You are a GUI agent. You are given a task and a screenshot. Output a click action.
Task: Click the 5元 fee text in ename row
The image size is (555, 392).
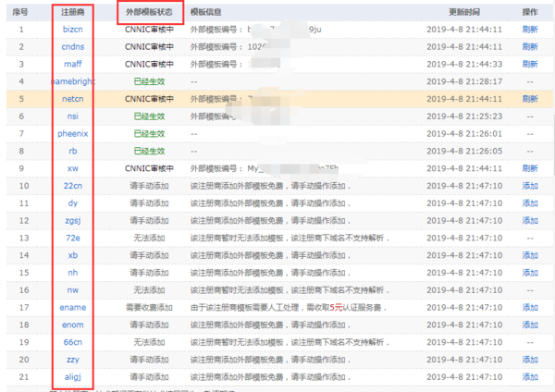coord(337,308)
